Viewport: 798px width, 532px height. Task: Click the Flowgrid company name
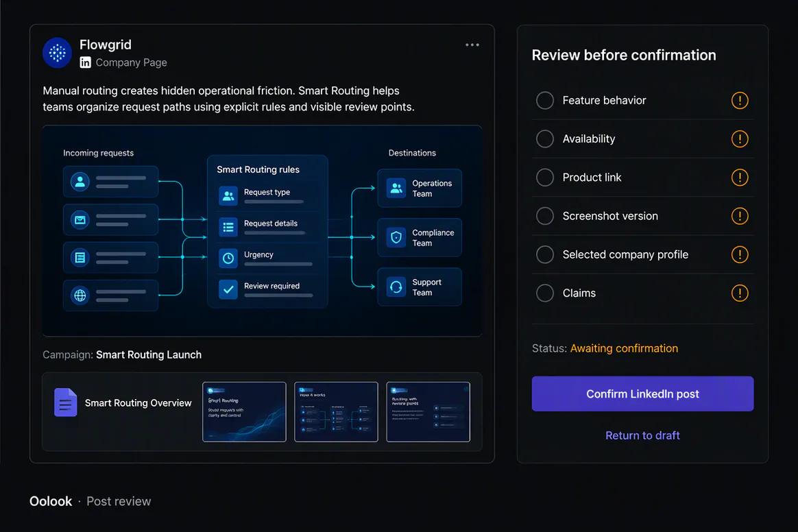(106, 45)
